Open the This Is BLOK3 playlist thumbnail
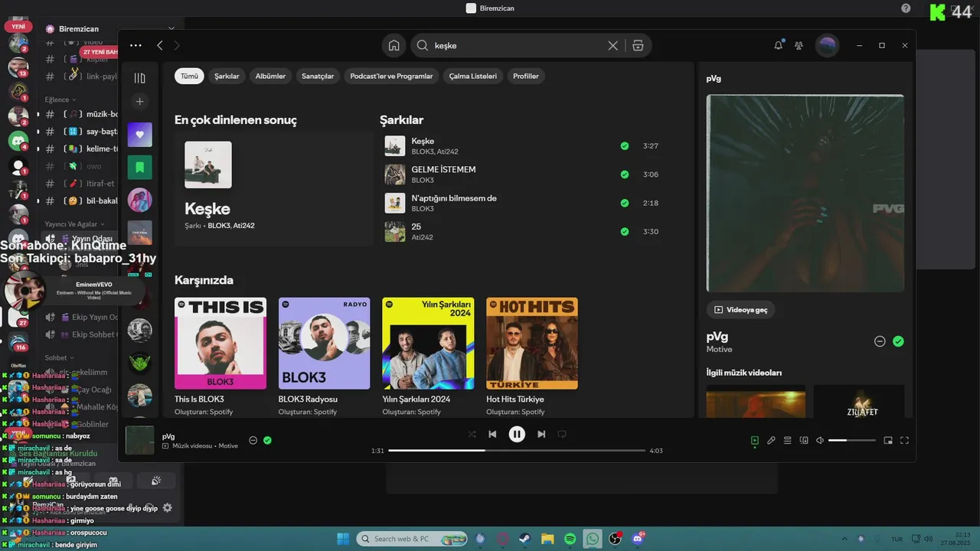 point(220,344)
